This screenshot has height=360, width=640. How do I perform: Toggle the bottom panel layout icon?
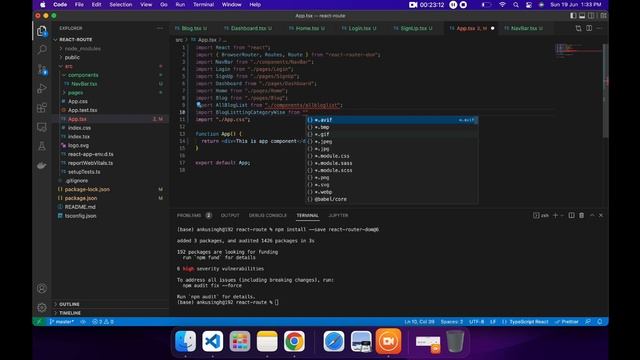coord(582,16)
